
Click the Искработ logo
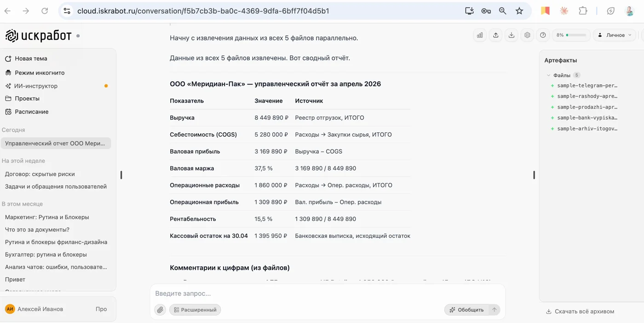[x=38, y=35]
